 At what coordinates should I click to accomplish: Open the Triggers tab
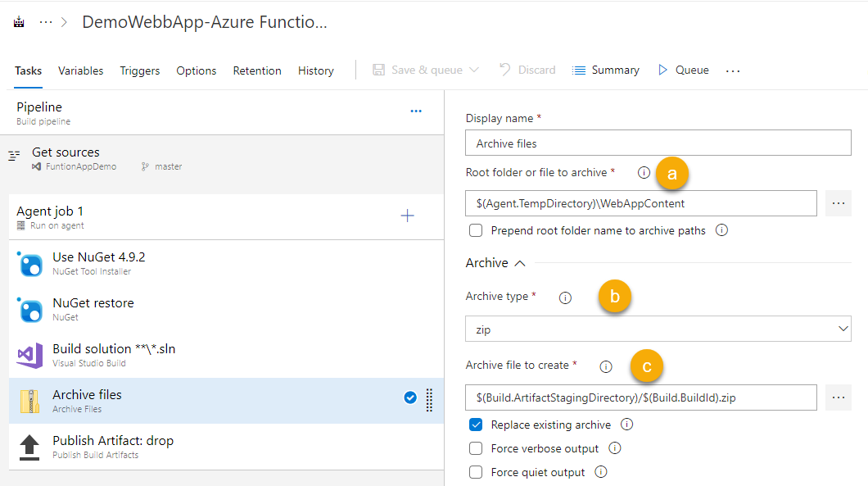point(139,70)
